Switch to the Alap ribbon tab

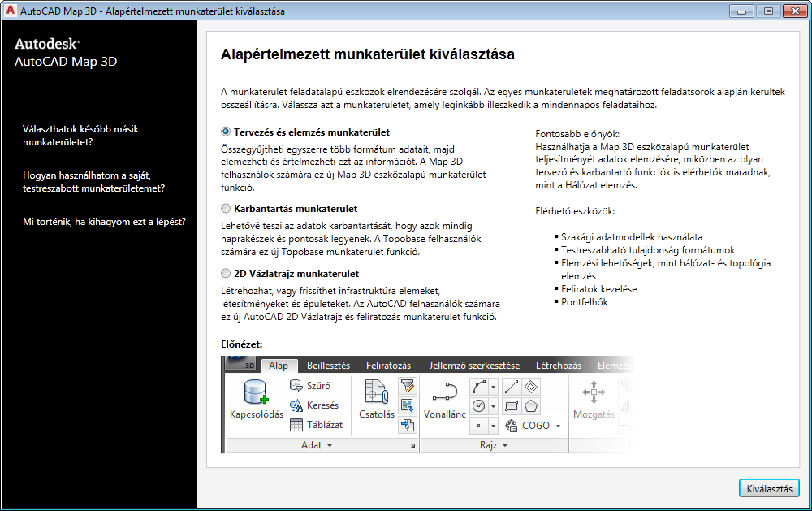click(x=279, y=366)
